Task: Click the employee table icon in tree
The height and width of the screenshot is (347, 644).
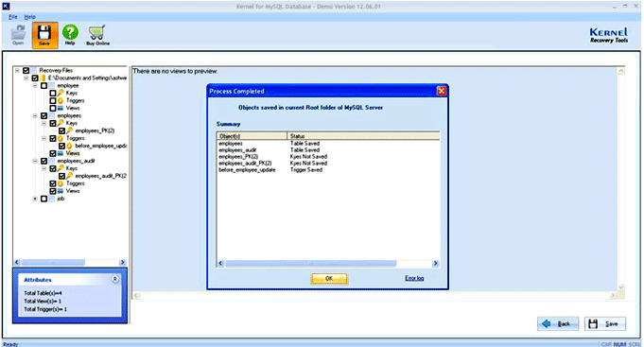Action: pyautogui.click(x=52, y=85)
